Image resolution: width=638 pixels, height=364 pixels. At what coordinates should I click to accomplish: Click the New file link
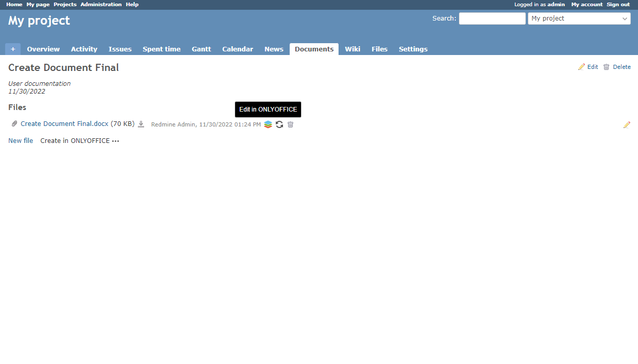21,141
